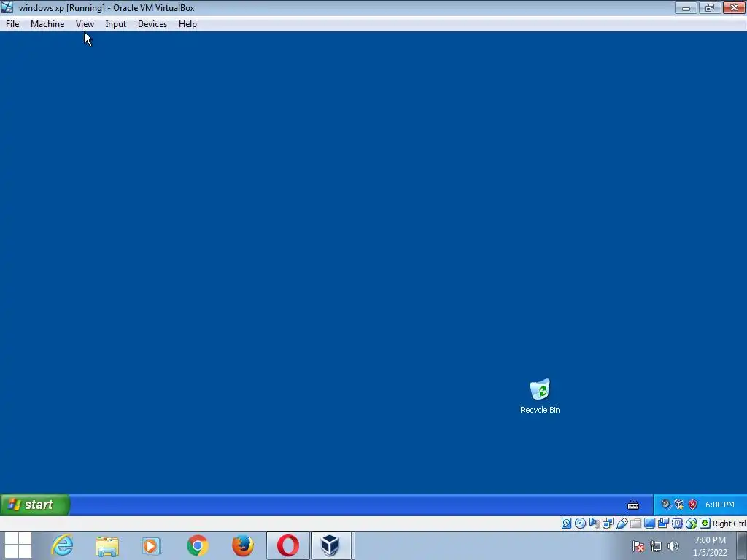
Task: Click the XP clock showing 6:00 PM
Action: (720, 505)
